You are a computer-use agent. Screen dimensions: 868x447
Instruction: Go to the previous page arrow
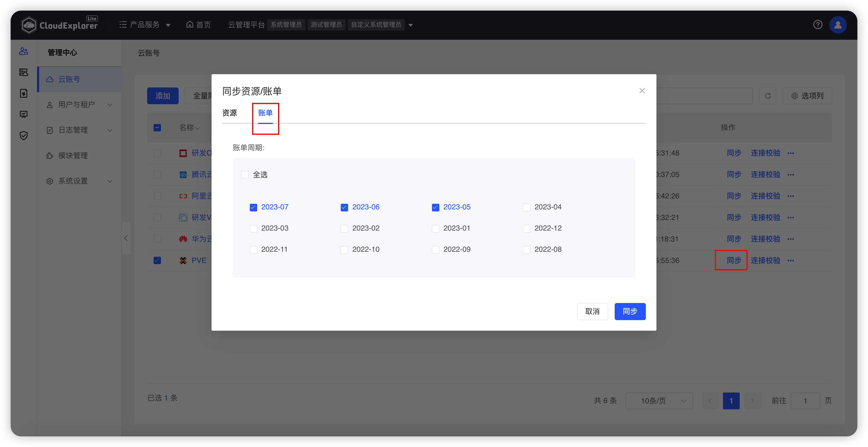710,401
